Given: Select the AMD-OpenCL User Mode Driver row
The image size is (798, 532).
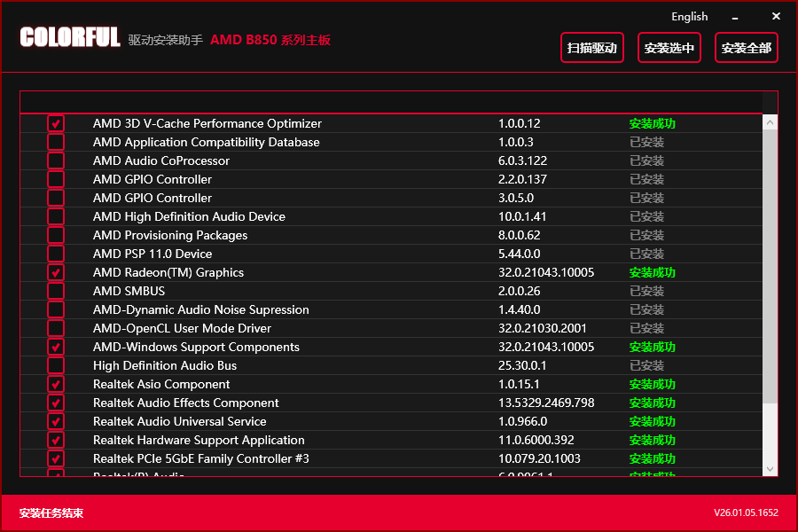Looking at the screenshot, I should click(x=391, y=328).
